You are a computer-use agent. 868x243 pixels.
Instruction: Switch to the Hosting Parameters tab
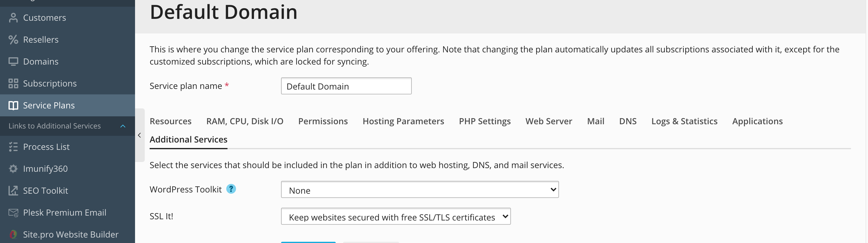coord(403,121)
